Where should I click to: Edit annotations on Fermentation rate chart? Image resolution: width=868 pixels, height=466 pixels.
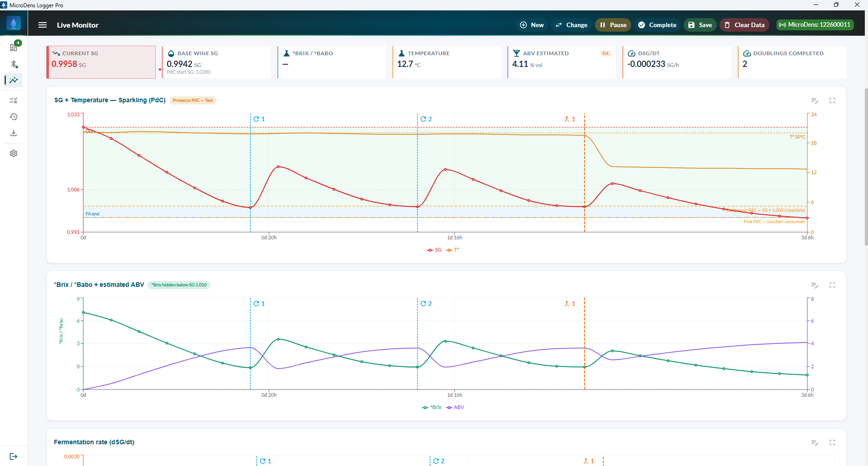point(815,442)
